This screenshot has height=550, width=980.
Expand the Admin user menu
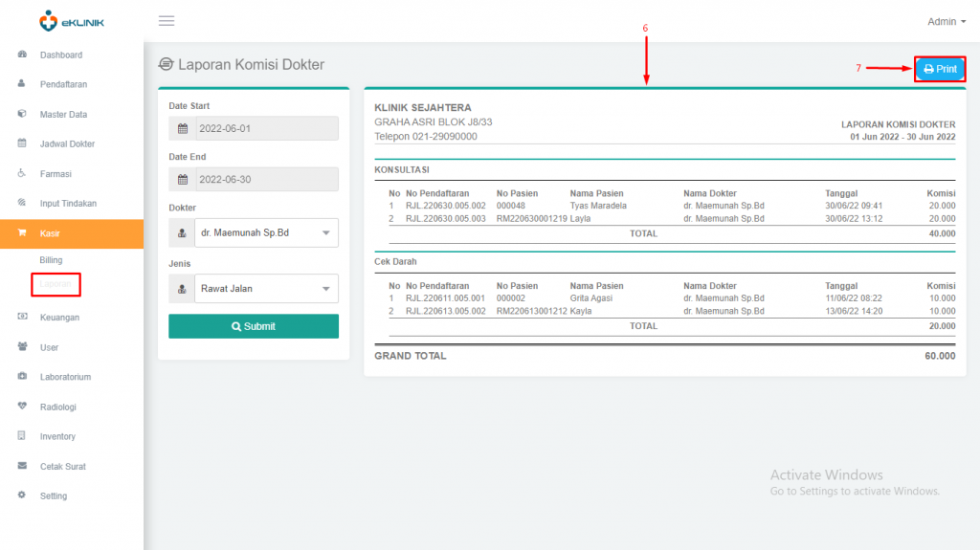pyautogui.click(x=947, y=21)
